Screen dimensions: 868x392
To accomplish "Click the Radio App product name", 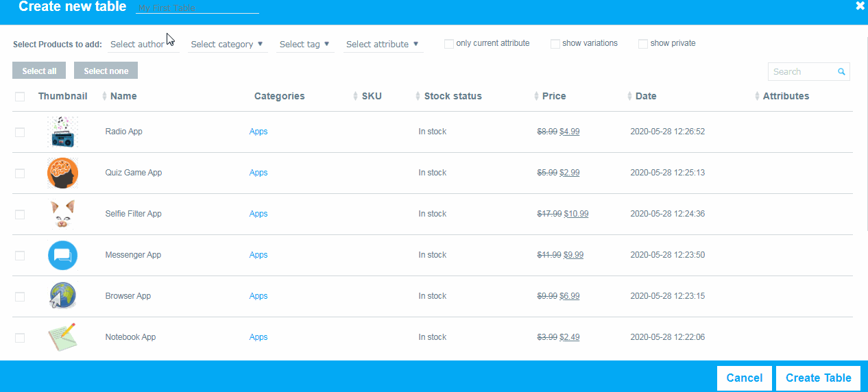I will click(x=124, y=132).
